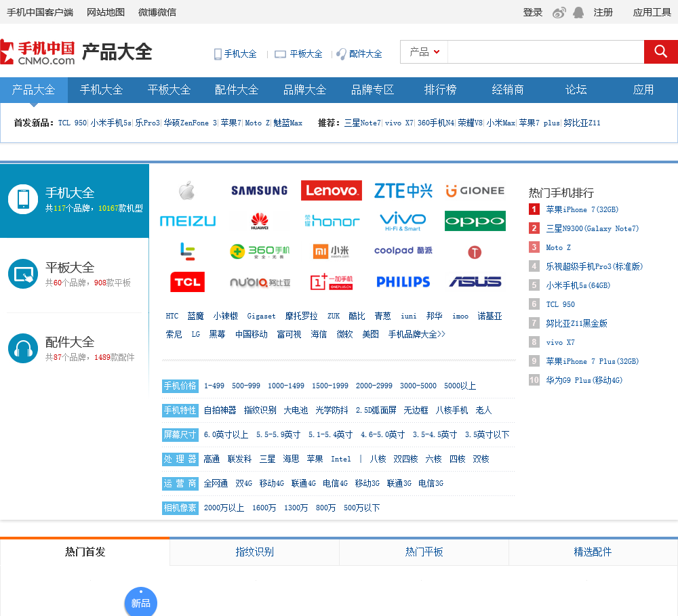Open 排行榜 in navigation bar
This screenshot has width=678, height=616.
[440, 90]
